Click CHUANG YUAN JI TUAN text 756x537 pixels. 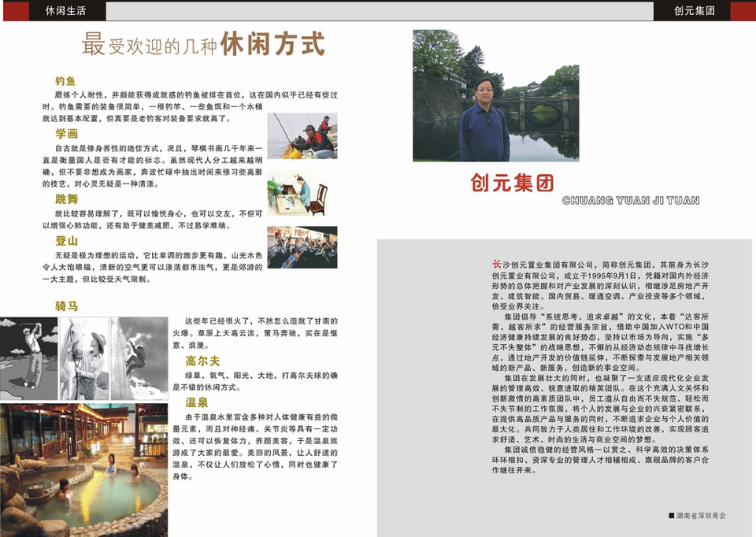631,201
